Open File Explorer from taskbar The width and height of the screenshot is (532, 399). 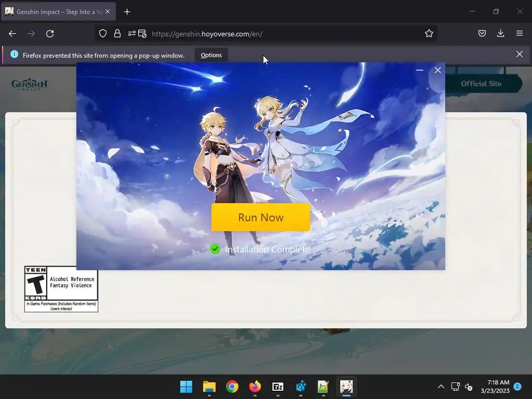[209, 387]
